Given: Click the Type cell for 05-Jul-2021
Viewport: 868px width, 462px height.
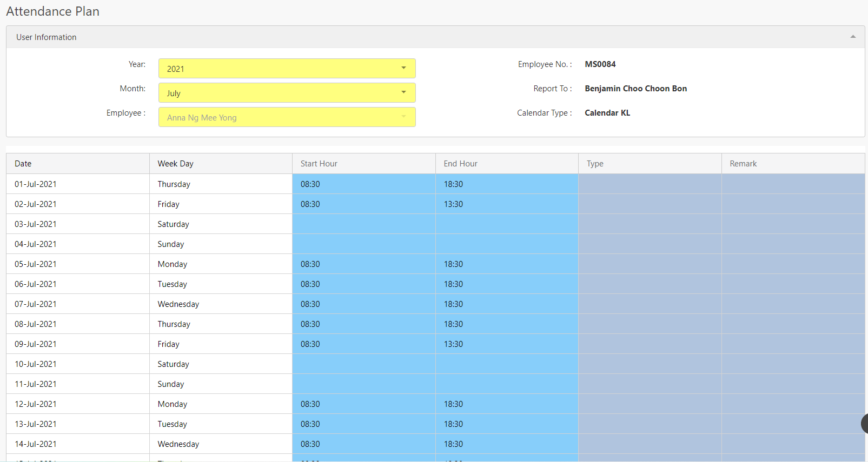Looking at the screenshot, I should pyautogui.click(x=650, y=264).
